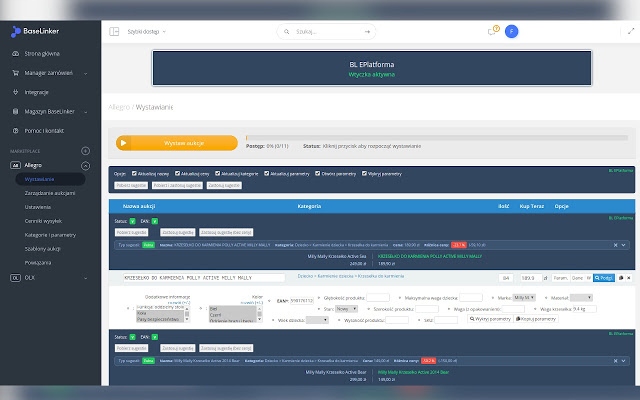This screenshot has height=400, width=640.
Task: Edit the KRZESEŁKO DO KARMIENIA title field
Action: pyautogui.click(x=204, y=278)
